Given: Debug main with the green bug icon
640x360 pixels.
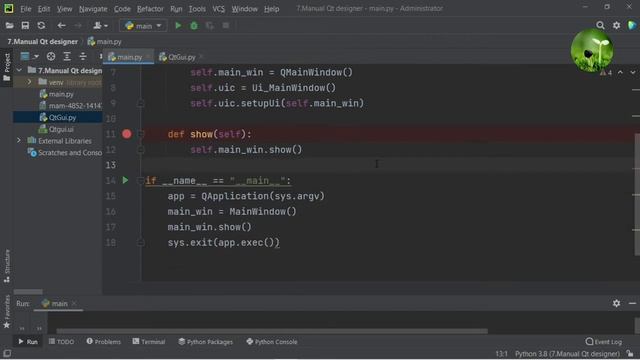Looking at the screenshot, I should click(x=194, y=26).
